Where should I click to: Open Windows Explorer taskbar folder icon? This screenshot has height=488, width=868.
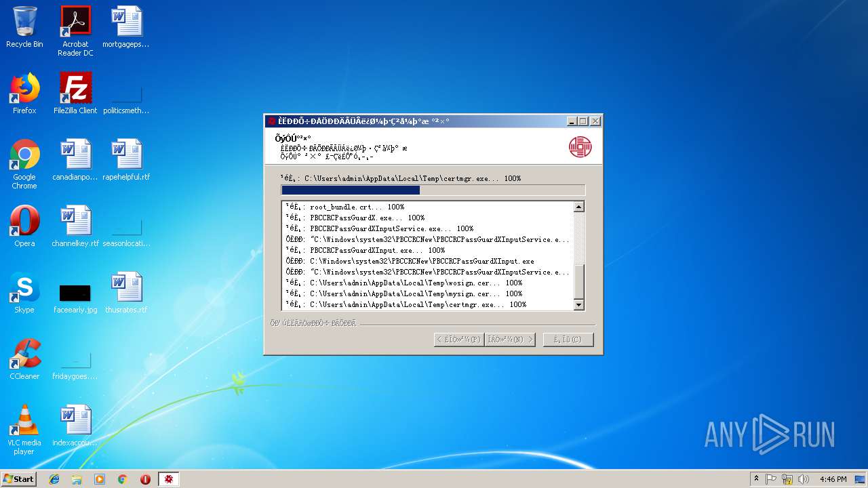tap(77, 479)
